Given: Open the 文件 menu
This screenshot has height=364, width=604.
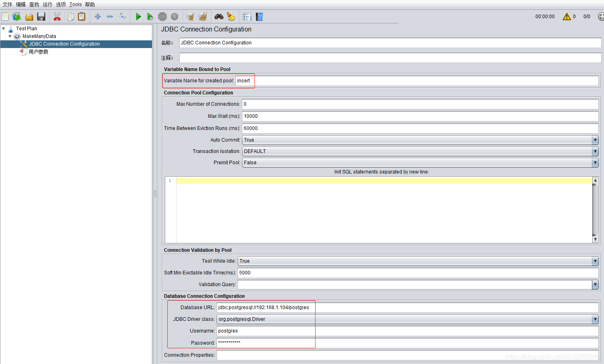Looking at the screenshot, I should 7,4.
